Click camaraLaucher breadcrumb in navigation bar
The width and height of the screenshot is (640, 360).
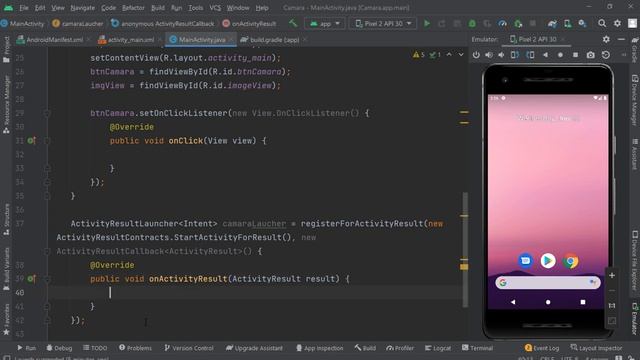(x=78, y=24)
